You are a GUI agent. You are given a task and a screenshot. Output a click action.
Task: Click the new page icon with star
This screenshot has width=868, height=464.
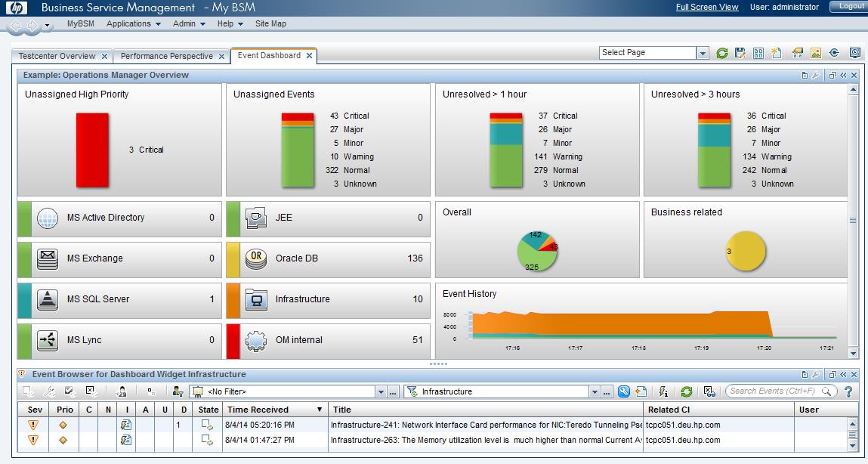(777, 53)
